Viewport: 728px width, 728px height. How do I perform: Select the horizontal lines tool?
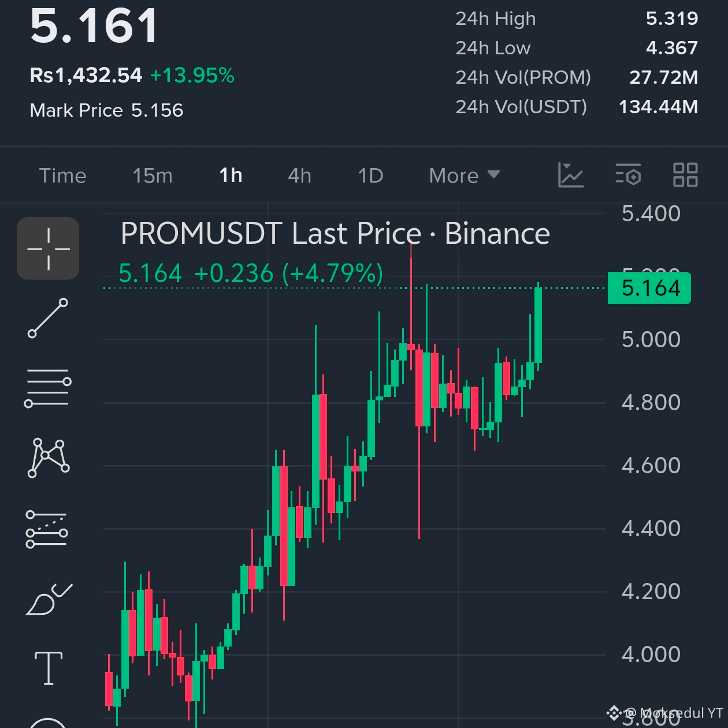point(48,388)
